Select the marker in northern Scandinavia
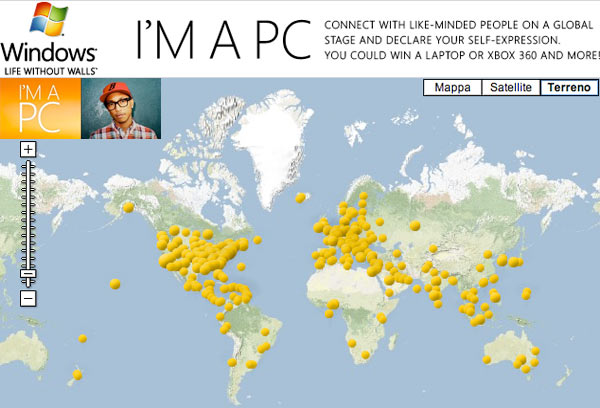The image size is (600, 408). pos(363,196)
